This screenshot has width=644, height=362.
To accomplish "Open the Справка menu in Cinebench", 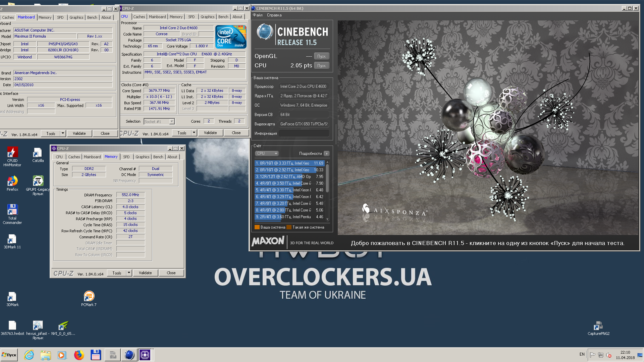I will click(x=274, y=15).
